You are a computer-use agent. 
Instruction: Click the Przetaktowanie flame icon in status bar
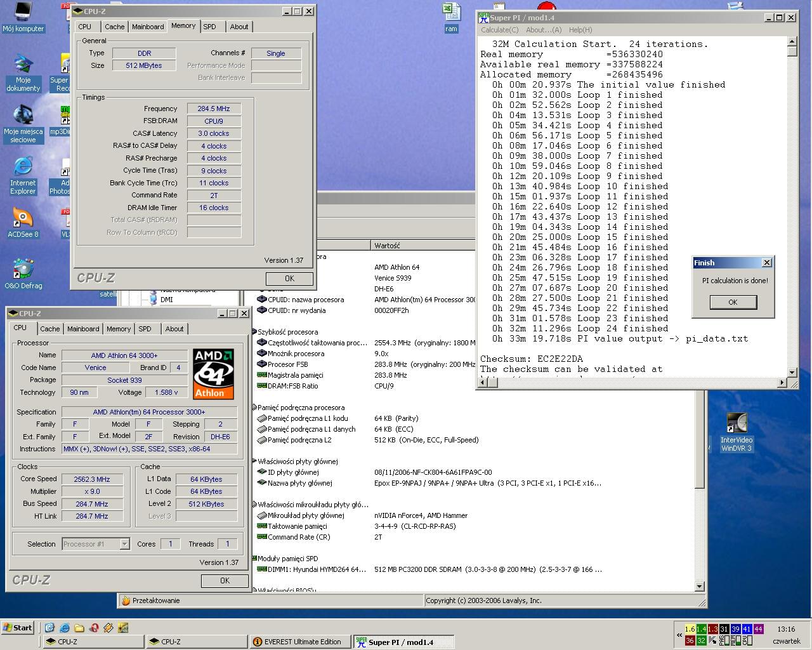(x=126, y=600)
